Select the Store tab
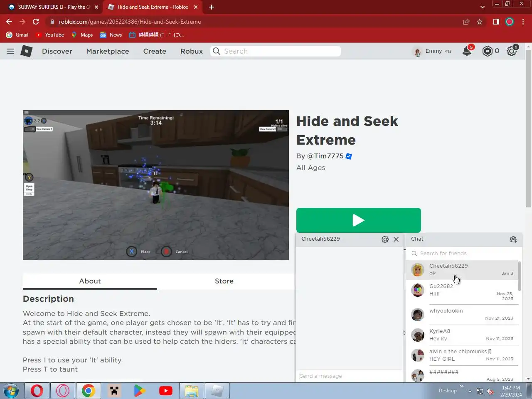Screen dimensions: 532x399 (224, 281)
